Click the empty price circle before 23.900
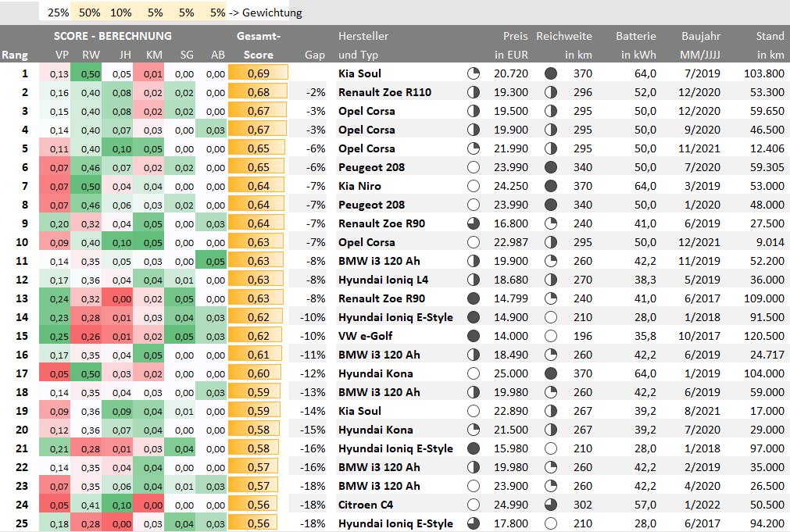This screenshot has width=790, height=532. [x=474, y=486]
